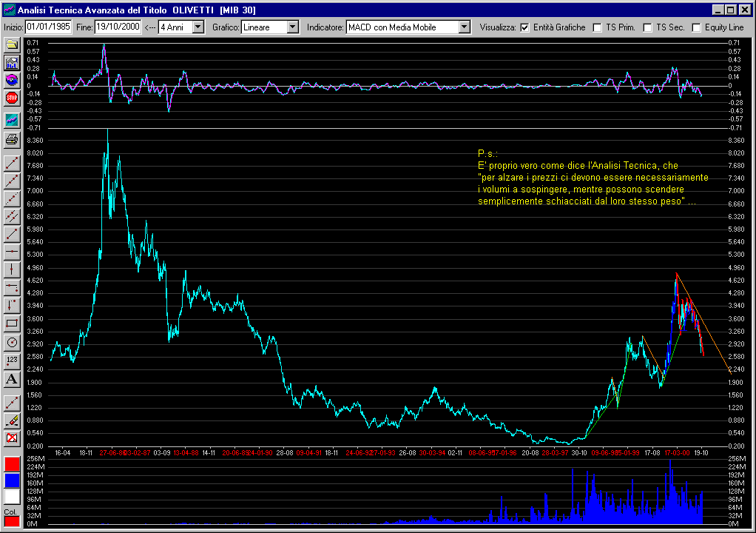Image resolution: width=756 pixels, height=533 pixels.
Task: Click the Fine date field
Action: click(118, 27)
